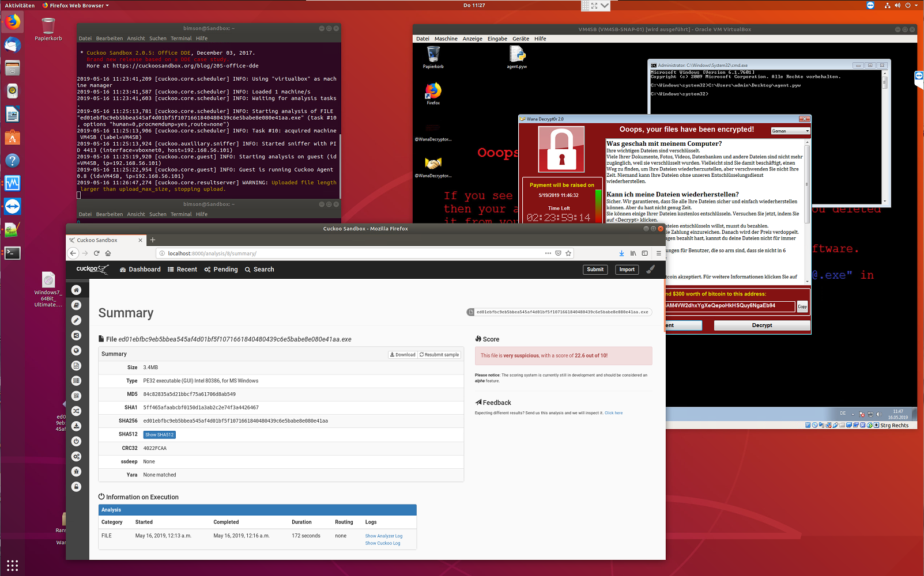Click the Cuckoo logo in the navbar
The height and width of the screenshot is (576, 924).
click(92, 269)
